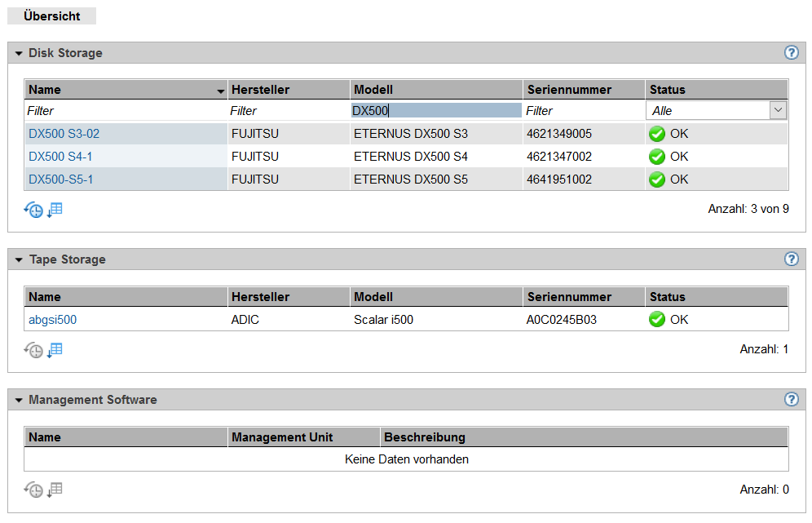Select Scalar i500 model cell
This screenshot has height=523, width=812.
pos(436,319)
